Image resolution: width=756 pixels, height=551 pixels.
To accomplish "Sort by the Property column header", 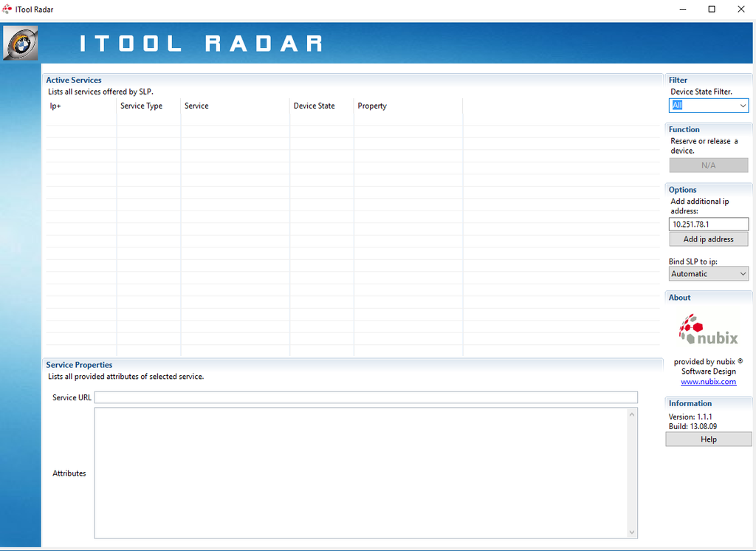I will pos(408,106).
